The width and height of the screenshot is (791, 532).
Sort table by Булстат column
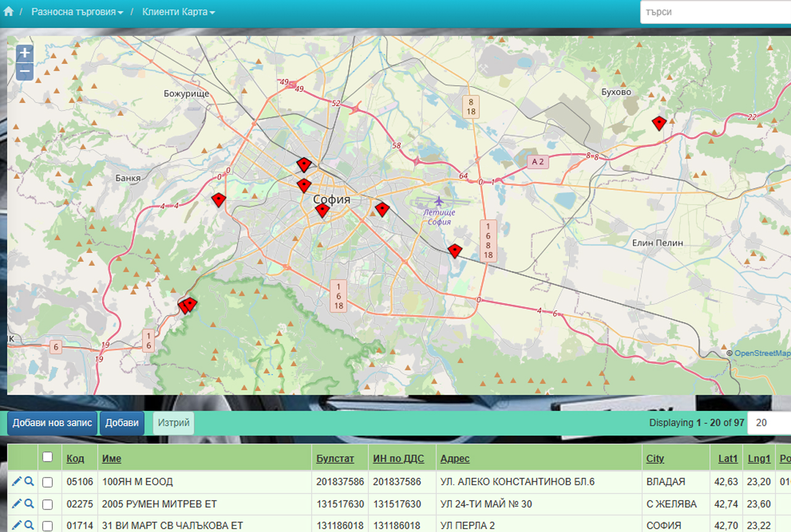pos(336,458)
